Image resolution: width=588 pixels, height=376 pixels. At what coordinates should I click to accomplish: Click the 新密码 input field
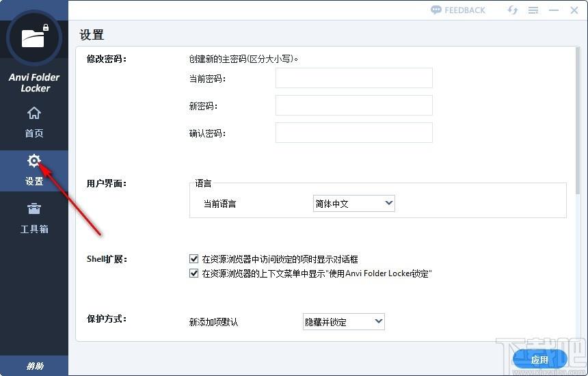354,105
